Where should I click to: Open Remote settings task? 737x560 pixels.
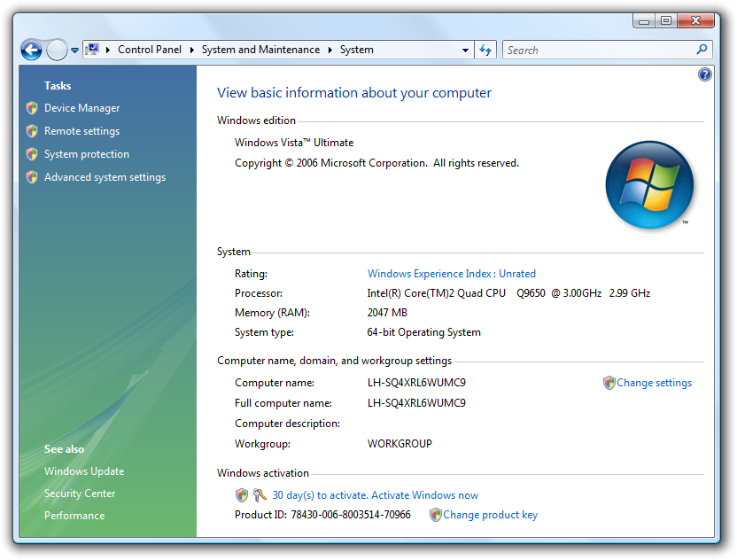click(81, 131)
